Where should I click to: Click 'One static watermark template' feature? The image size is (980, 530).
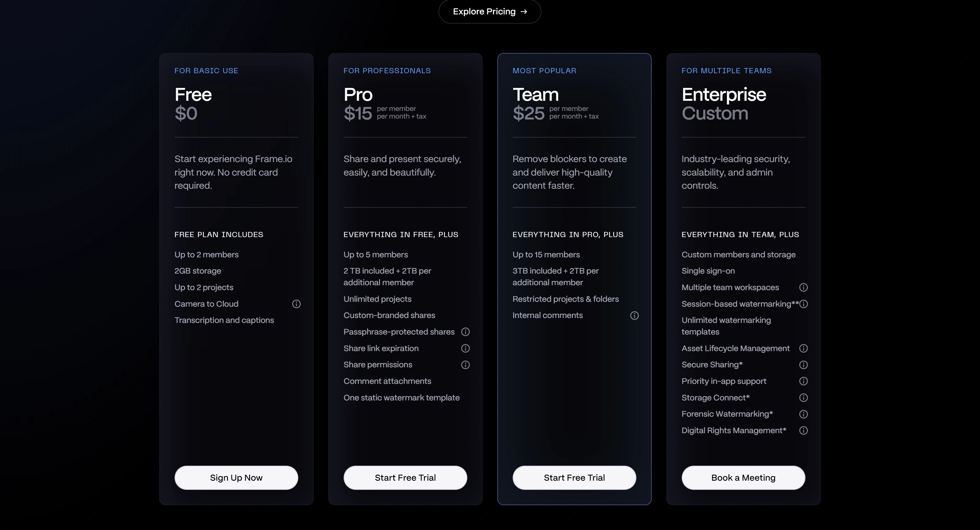tap(401, 398)
